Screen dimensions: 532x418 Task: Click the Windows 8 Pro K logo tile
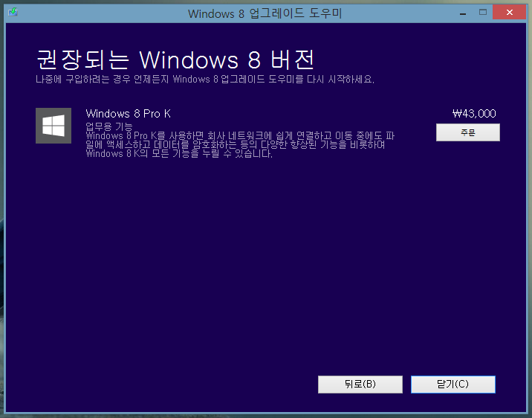(53, 126)
